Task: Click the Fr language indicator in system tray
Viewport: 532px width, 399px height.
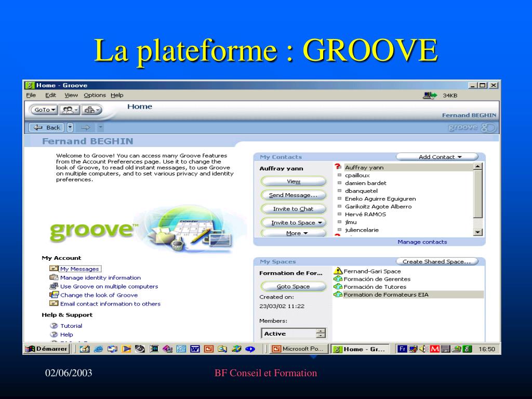Action: (x=402, y=349)
